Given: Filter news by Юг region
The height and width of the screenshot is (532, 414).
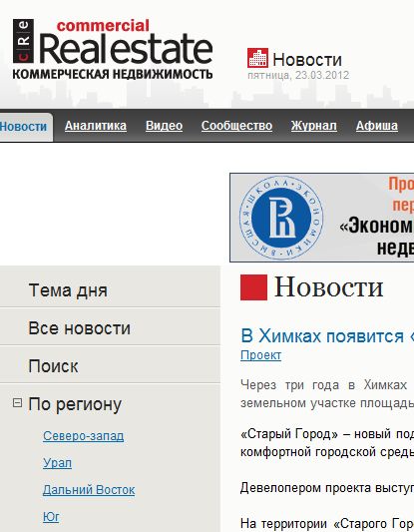Looking at the screenshot, I should point(51,517).
